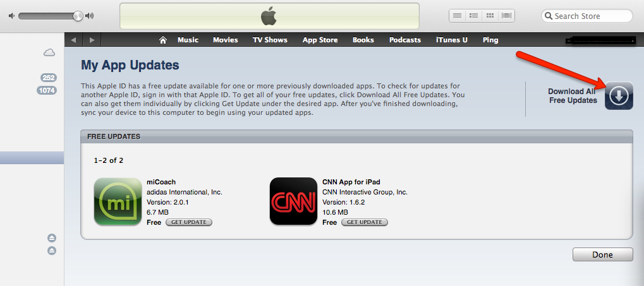Click the '6.7 MB' size text
644x286 pixels.
[x=158, y=212]
